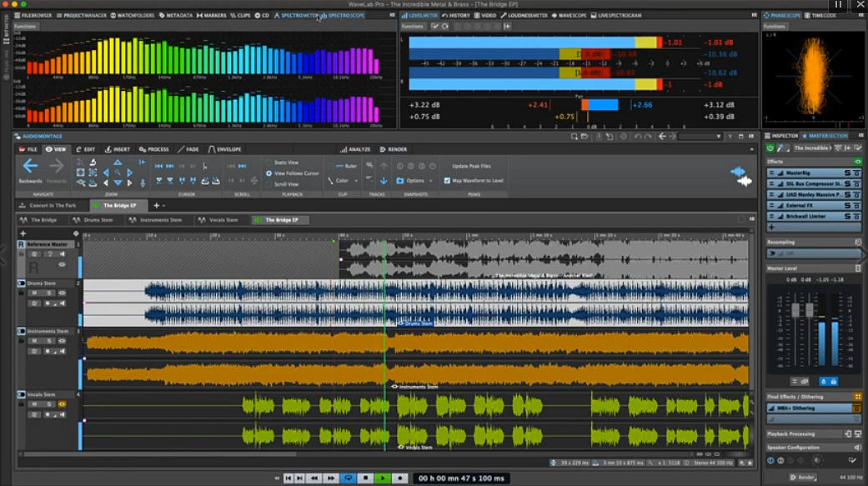868x486 pixels.
Task: Open the Inspector panel tab
Action: click(781, 136)
